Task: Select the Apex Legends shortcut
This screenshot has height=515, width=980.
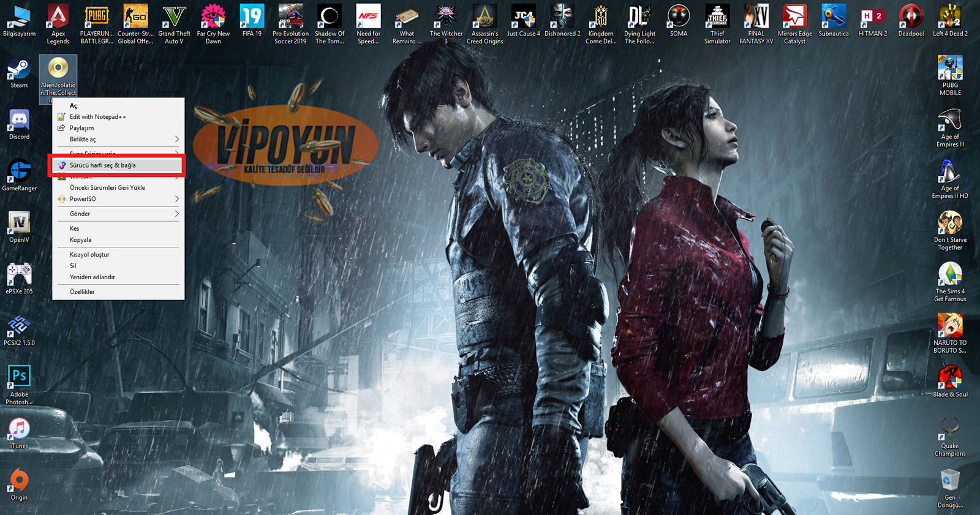Action: [58, 24]
